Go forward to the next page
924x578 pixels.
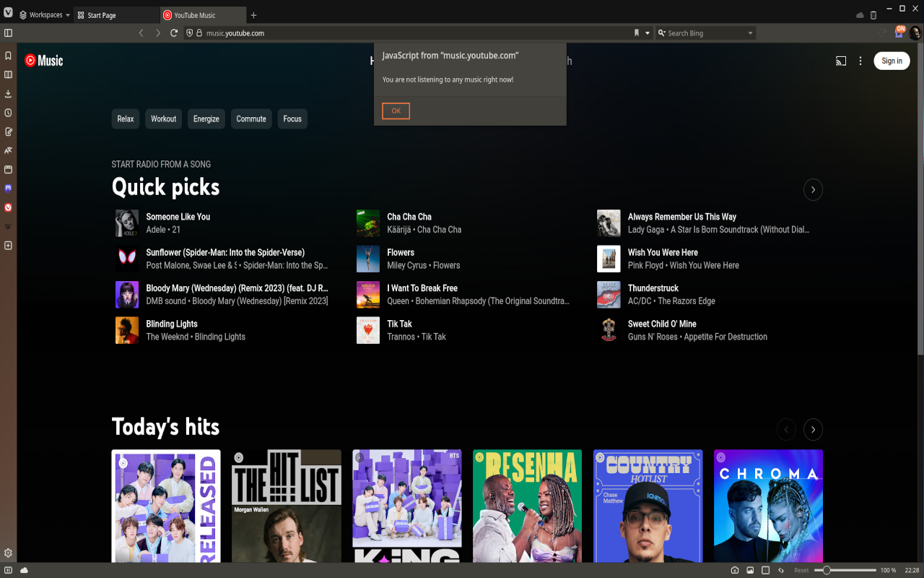[x=158, y=33]
